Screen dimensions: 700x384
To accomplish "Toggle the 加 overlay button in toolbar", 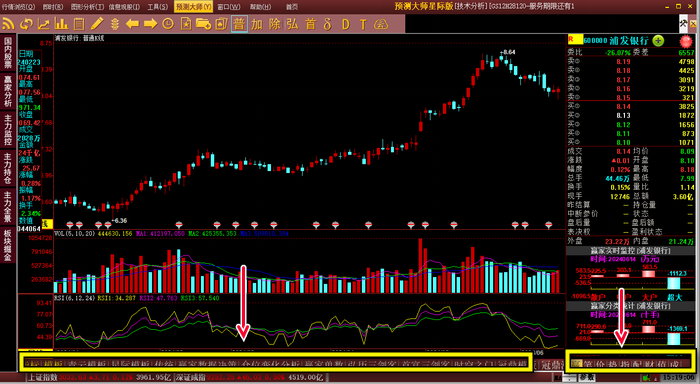I will pyautogui.click(x=257, y=24).
